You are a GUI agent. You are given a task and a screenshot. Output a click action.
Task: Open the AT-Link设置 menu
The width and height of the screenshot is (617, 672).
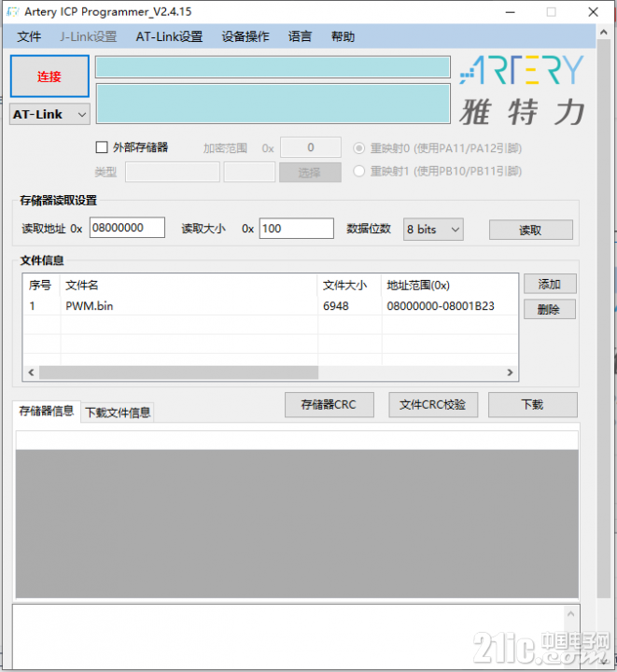click(169, 36)
